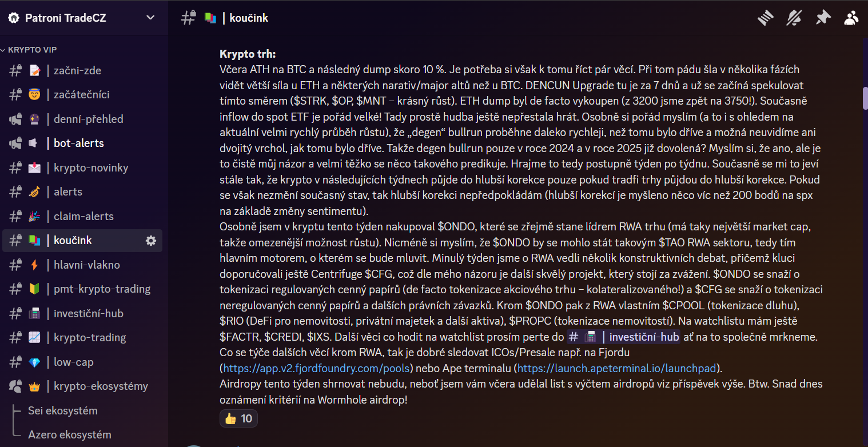Click the investiční-hub channel mention

click(x=623, y=337)
